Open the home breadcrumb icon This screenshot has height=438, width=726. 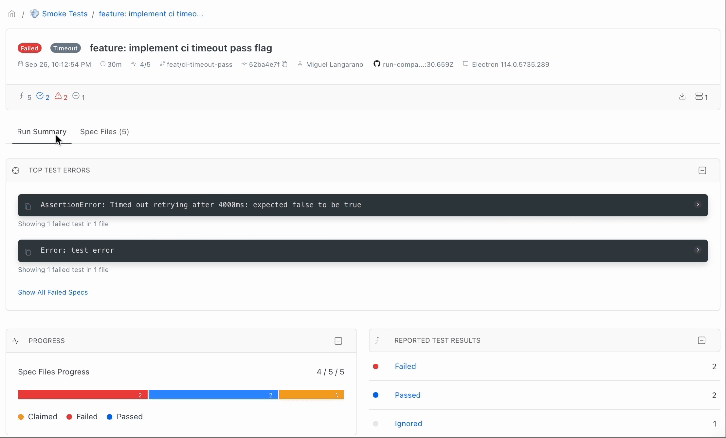point(12,14)
